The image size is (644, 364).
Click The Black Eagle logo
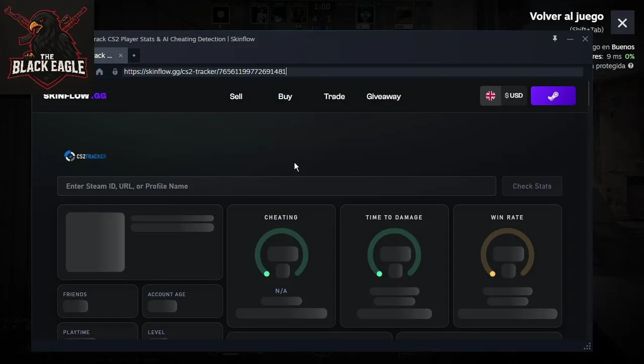click(x=47, y=47)
